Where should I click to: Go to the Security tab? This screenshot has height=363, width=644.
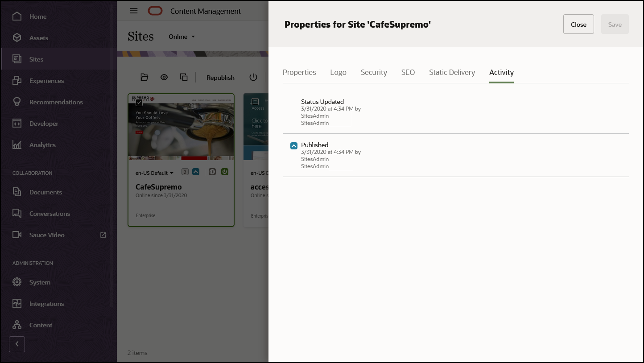coord(374,72)
